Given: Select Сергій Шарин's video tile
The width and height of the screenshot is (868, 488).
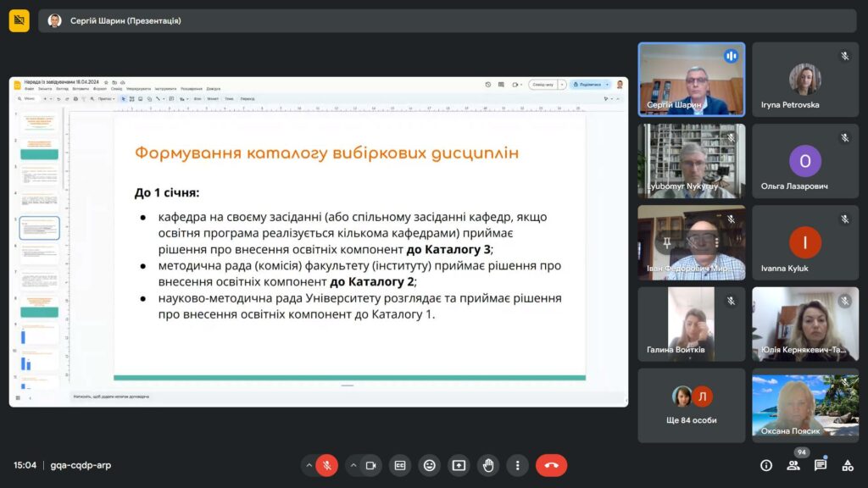Looking at the screenshot, I should 691,80.
